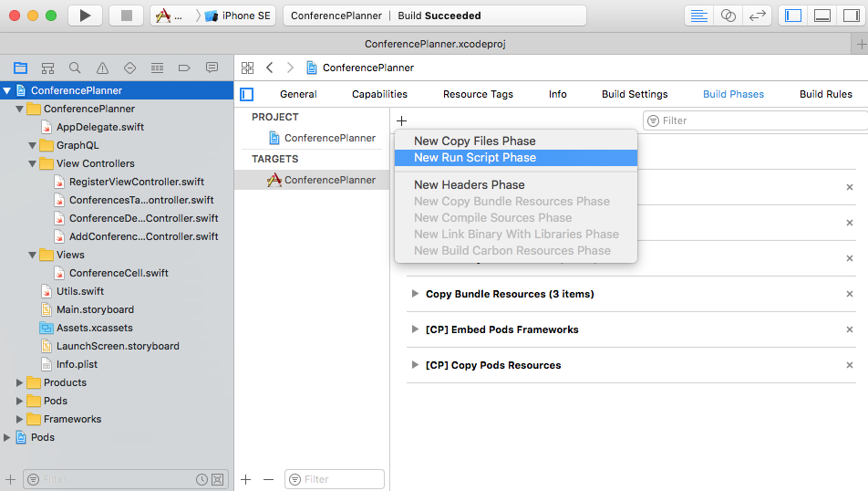Viewport: 868px width, 491px height.
Task: Hide the project and targets list
Action: coord(247,94)
